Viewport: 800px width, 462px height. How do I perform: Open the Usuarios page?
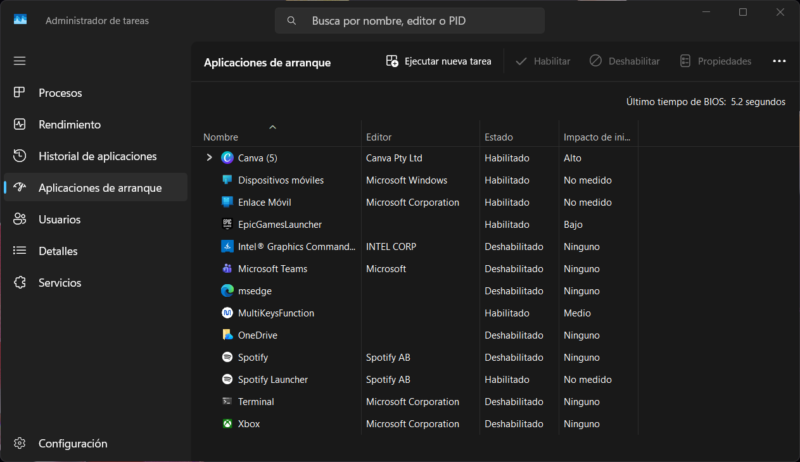tap(95, 219)
